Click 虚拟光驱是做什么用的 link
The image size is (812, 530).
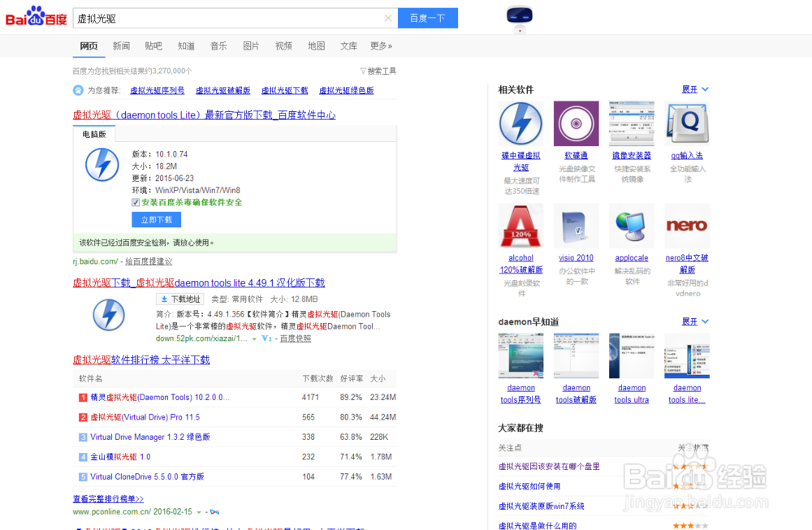point(538,525)
